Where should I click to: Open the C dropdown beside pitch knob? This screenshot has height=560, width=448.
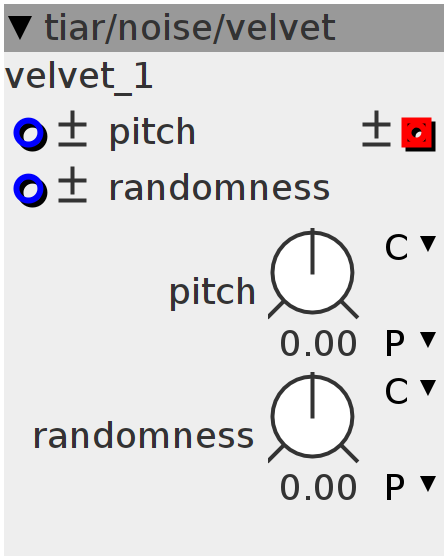(410, 246)
